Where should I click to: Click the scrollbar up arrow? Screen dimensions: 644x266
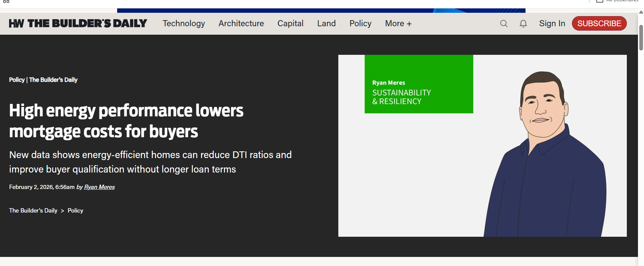tap(641, 12)
